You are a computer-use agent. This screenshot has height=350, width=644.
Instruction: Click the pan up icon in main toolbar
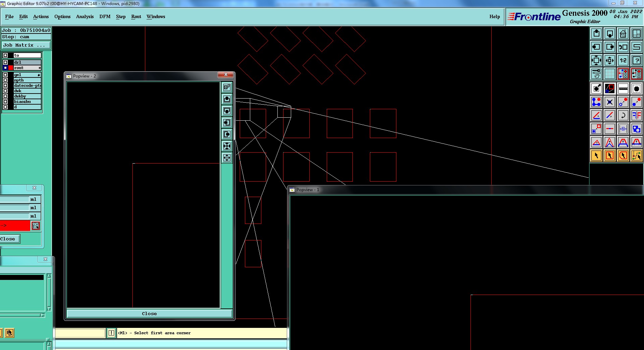pyautogui.click(x=596, y=34)
